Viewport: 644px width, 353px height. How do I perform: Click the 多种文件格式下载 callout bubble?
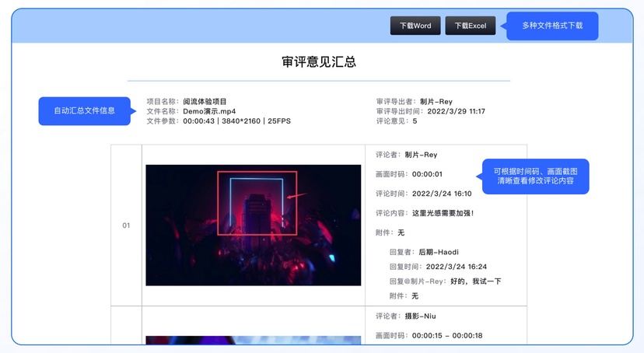(x=552, y=26)
